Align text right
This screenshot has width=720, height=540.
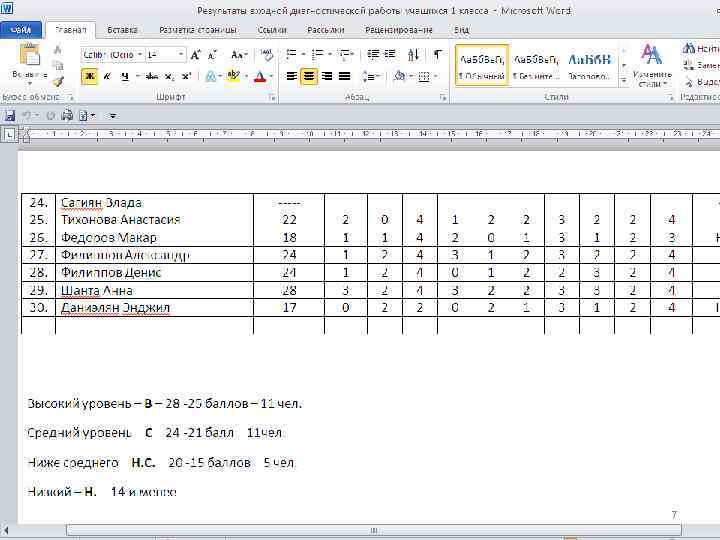(327, 76)
